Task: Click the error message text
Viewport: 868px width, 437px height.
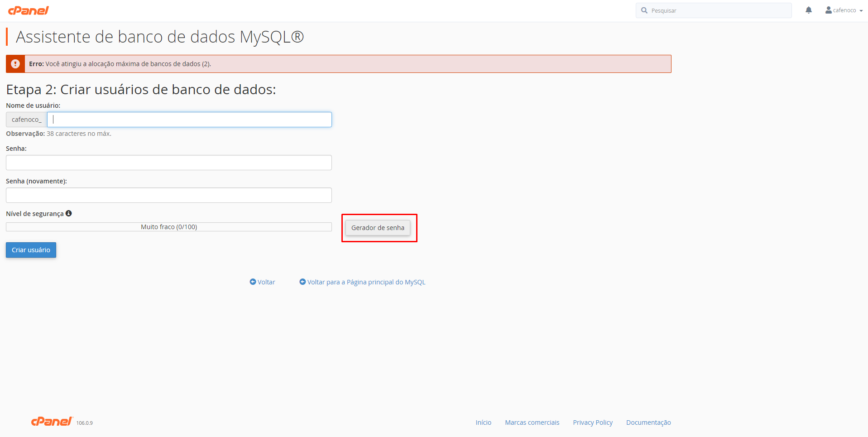Action: click(x=120, y=64)
